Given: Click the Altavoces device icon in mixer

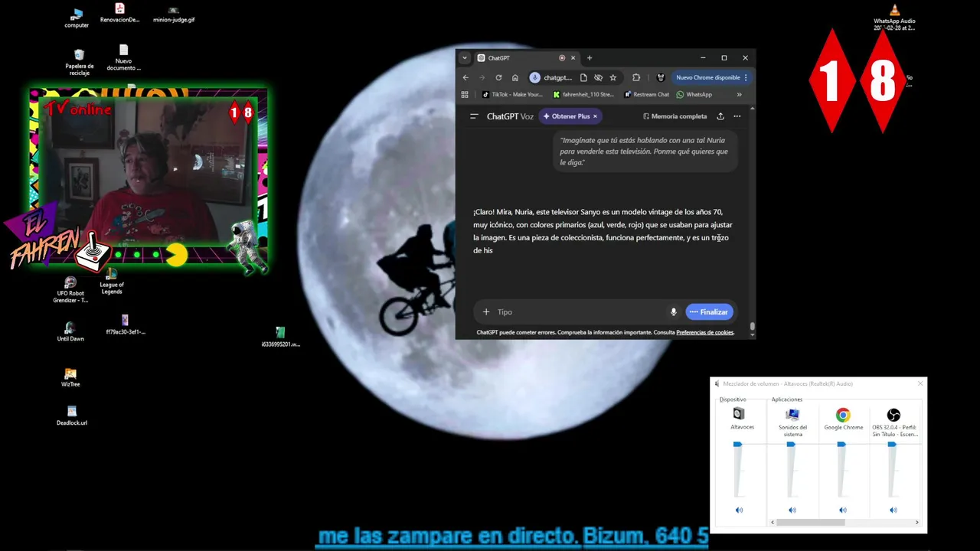Looking at the screenshot, I should [x=739, y=414].
